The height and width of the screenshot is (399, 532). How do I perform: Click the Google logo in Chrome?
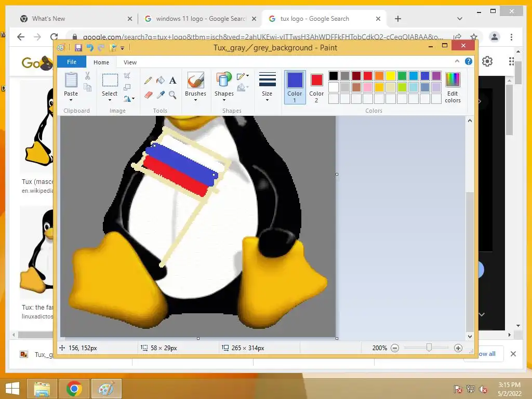coord(37,62)
